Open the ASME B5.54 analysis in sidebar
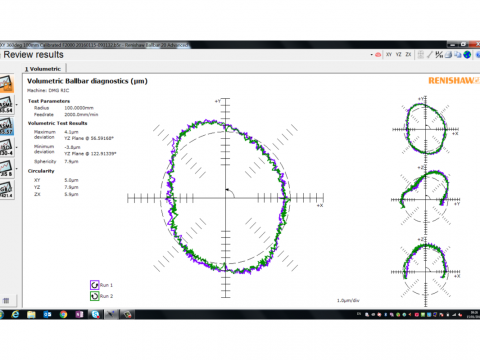480x360 pixels. (x=7, y=105)
